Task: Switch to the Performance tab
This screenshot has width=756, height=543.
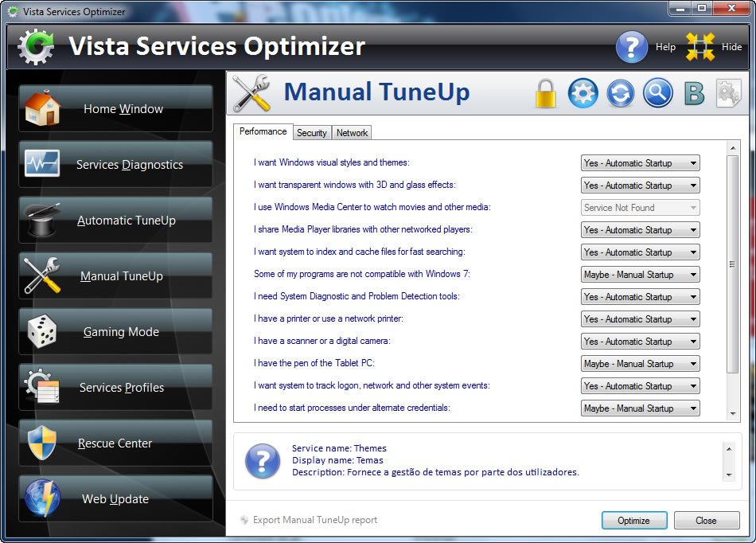Action: pos(263,131)
